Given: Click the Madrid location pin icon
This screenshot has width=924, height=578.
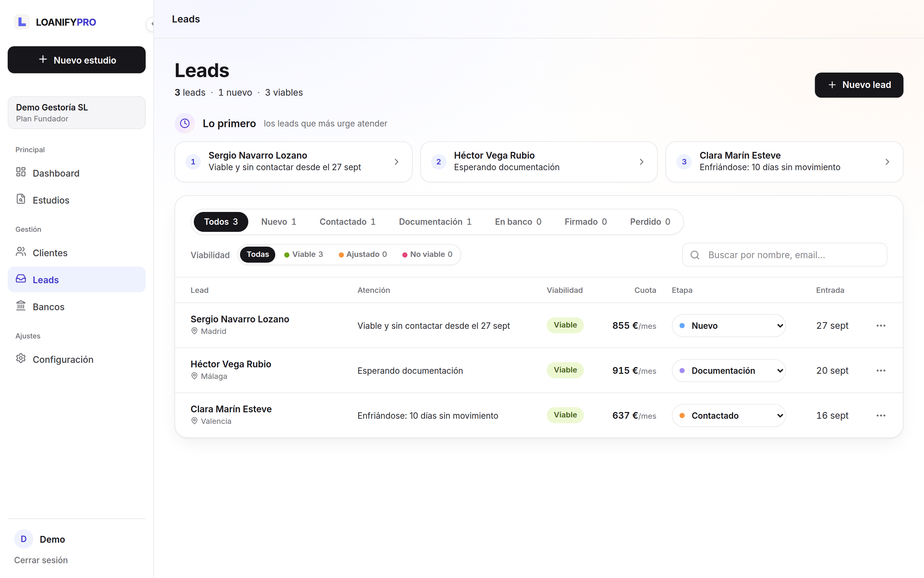Looking at the screenshot, I should [x=194, y=331].
